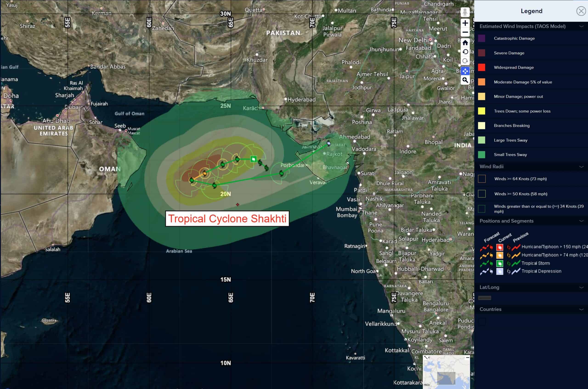
Task: Click the previous extent rotate-left icon
Action: coord(465,52)
